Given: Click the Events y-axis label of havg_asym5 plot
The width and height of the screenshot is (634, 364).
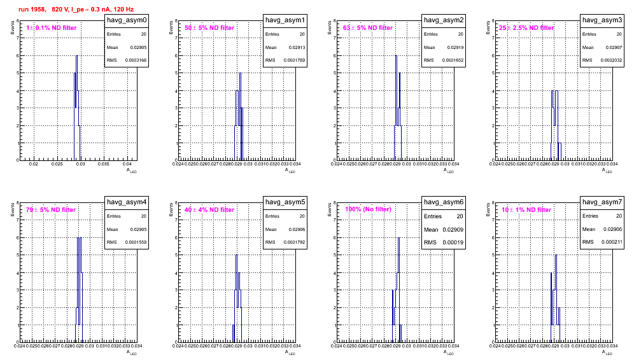Looking at the screenshot, I should point(171,209).
